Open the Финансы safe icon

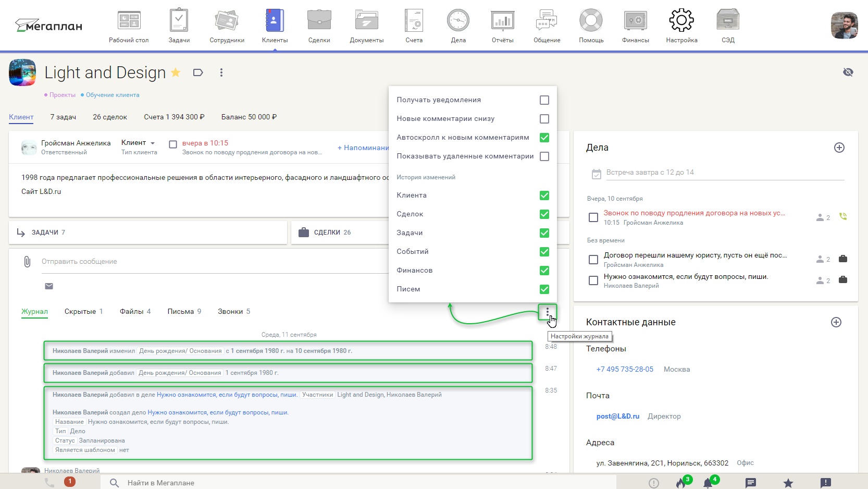(x=636, y=21)
